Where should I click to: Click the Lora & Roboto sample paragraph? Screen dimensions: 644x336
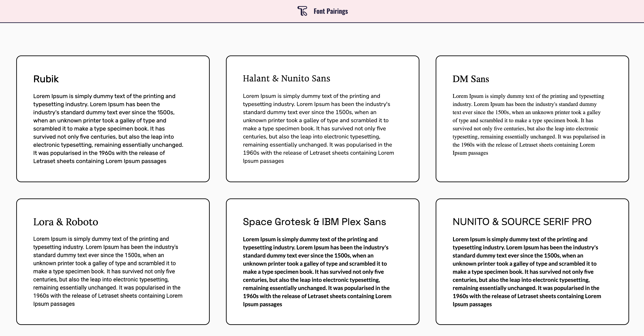[108, 272]
